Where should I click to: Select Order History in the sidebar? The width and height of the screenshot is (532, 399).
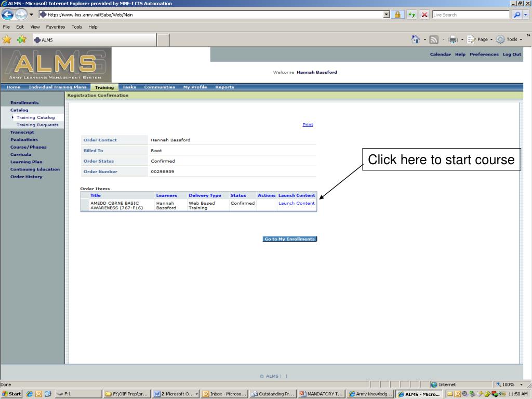[x=26, y=177]
